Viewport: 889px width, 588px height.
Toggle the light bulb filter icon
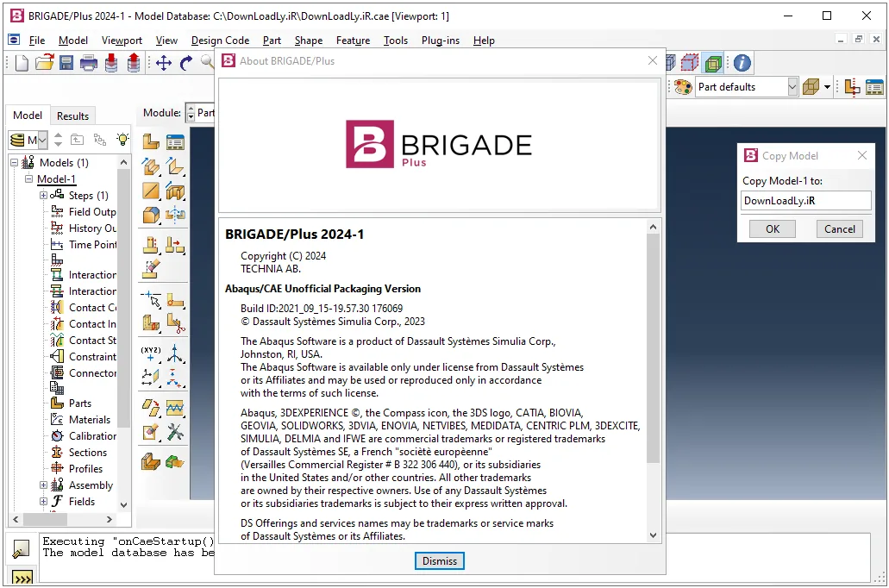click(122, 140)
